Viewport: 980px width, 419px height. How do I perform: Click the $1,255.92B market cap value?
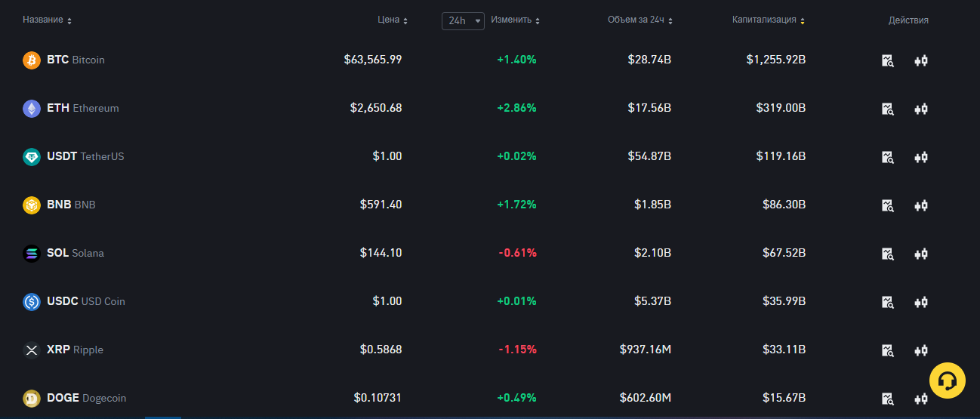click(776, 60)
